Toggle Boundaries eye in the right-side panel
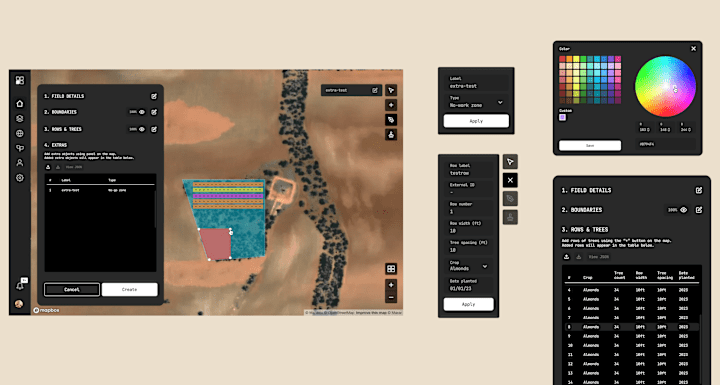This screenshot has width=720, height=385. 684,210
